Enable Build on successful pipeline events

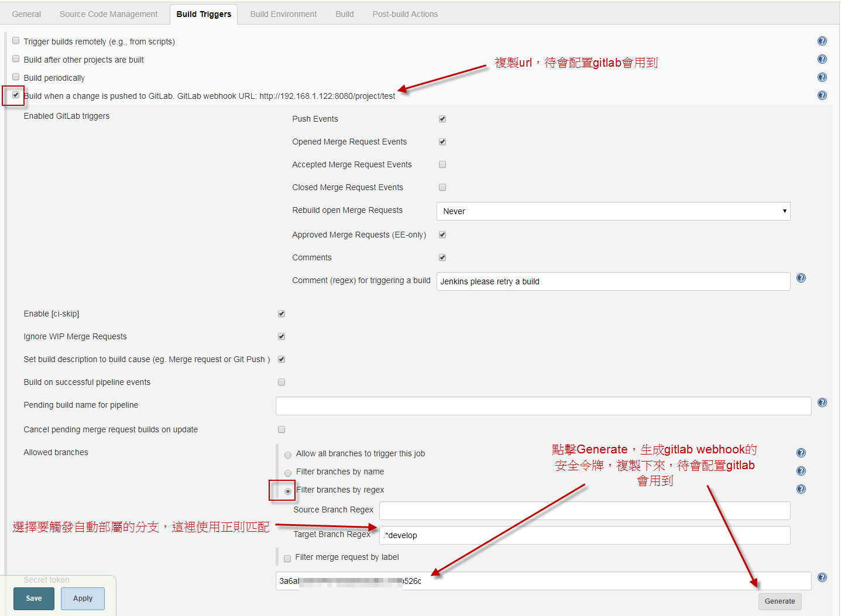pyautogui.click(x=282, y=382)
